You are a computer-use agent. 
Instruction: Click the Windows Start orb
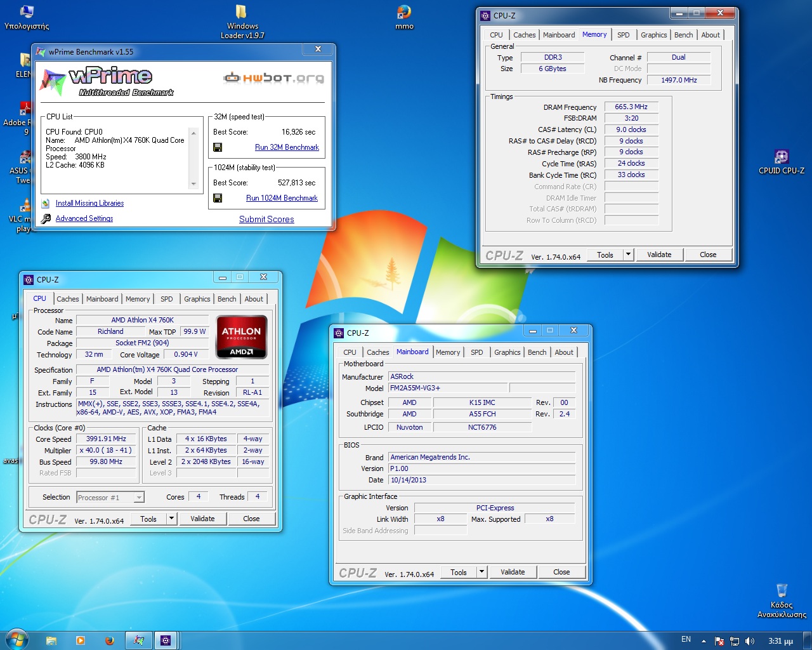coord(16,640)
